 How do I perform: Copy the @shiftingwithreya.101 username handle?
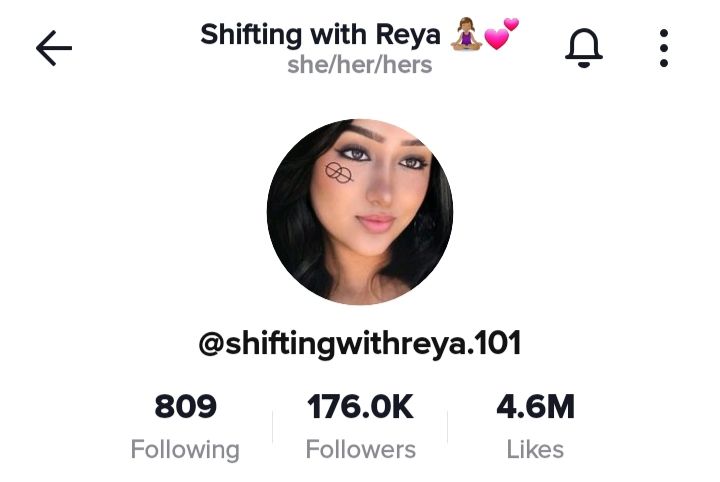(360, 344)
